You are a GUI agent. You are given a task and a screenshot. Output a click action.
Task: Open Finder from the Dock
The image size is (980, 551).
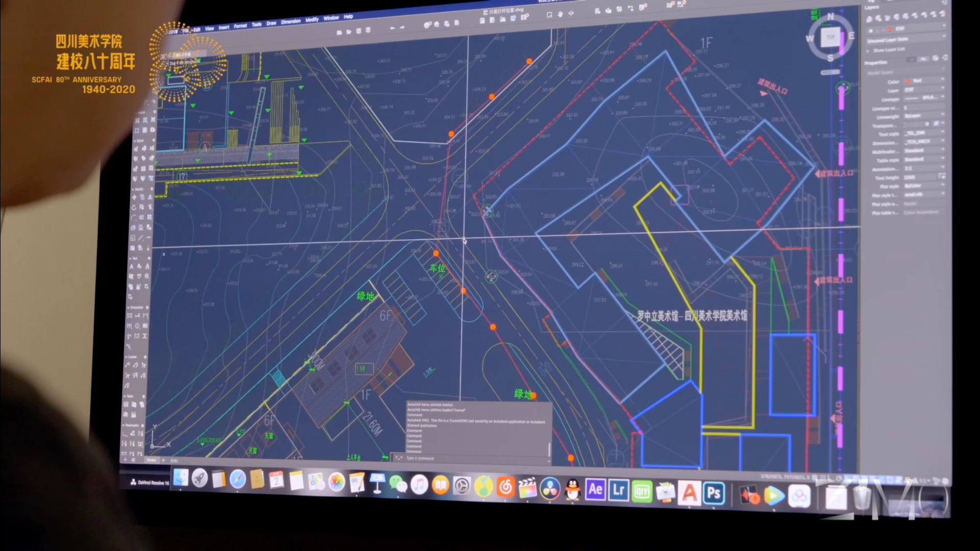pos(181,477)
